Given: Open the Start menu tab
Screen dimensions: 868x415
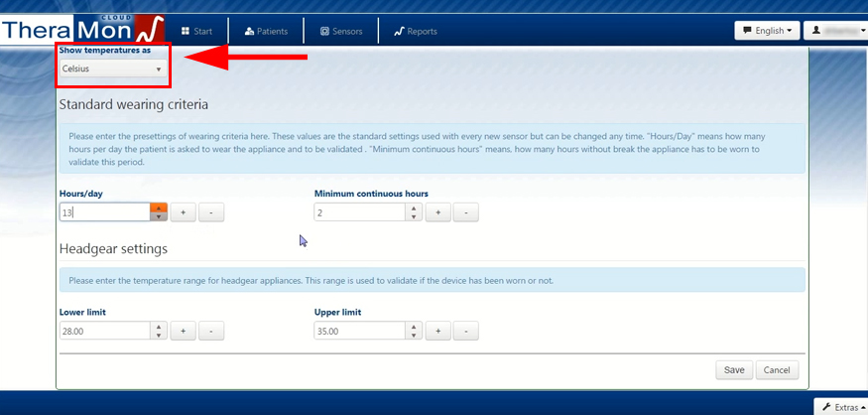Looking at the screenshot, I should (196, 31).
